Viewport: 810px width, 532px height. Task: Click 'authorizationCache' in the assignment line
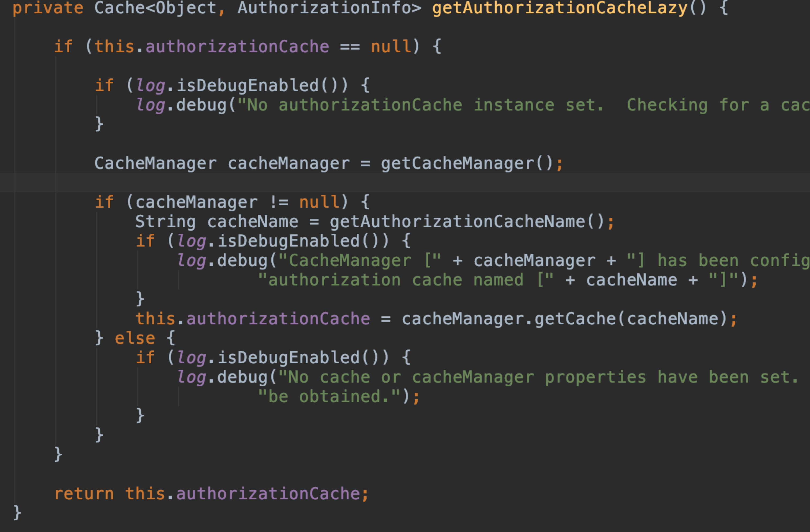pos(278,318)
